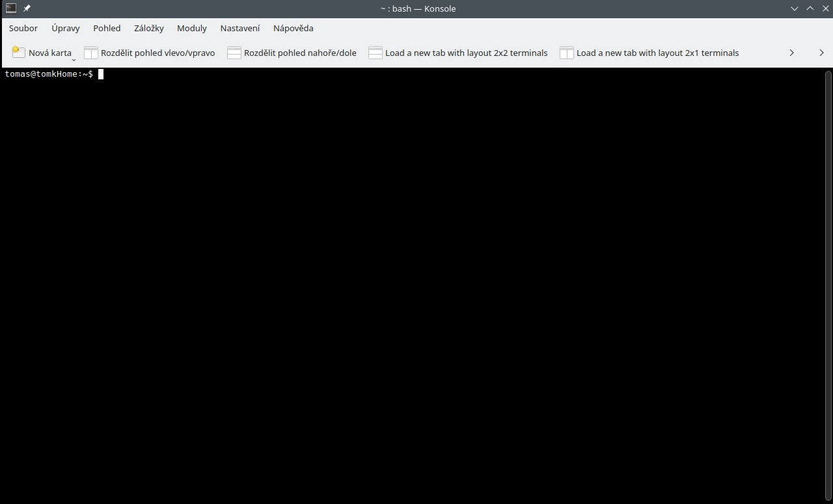This screenshot has width=833, height=504.
Task: Click the split view top/bottom icon
Action: [234, 53]
